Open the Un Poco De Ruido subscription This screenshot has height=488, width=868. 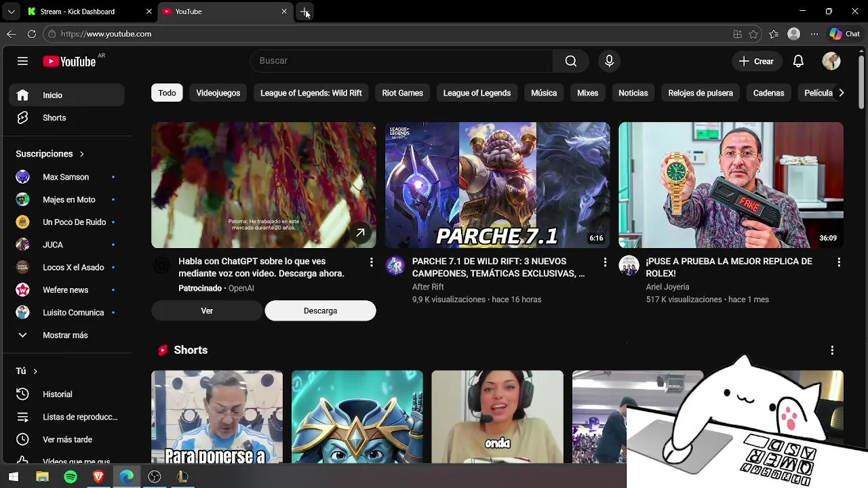(66, 222)
